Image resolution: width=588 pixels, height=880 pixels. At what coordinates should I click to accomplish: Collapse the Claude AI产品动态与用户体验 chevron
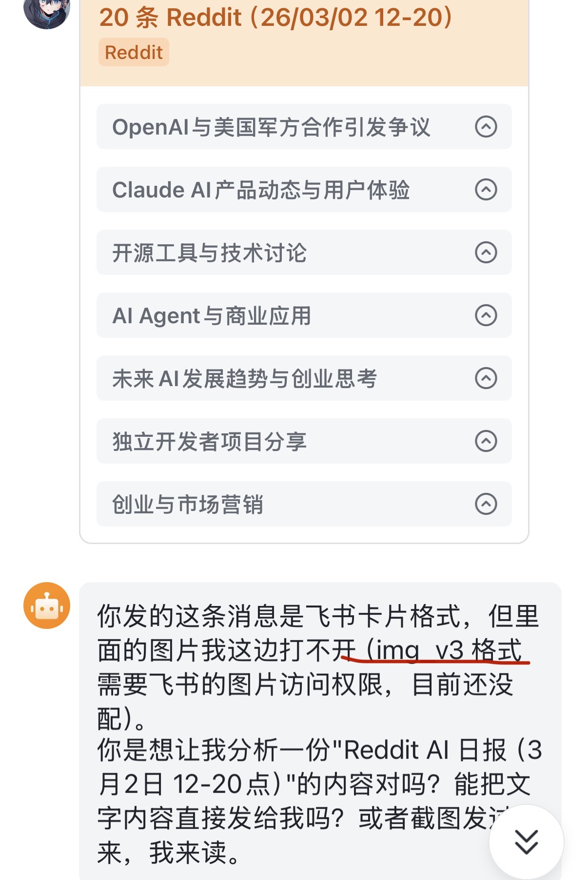click(486, 190)
